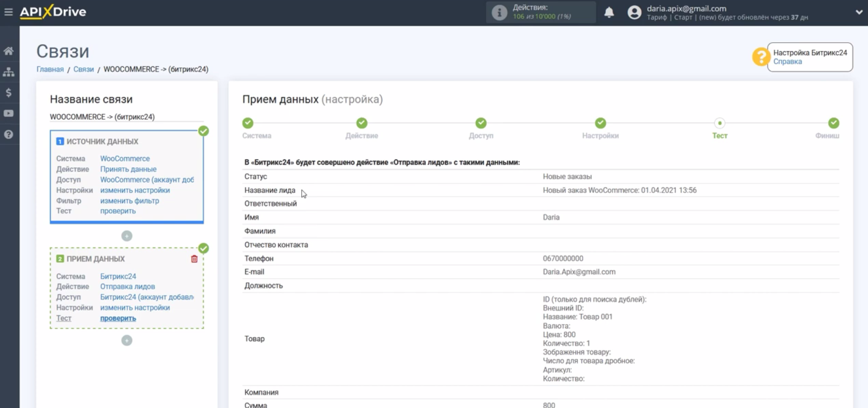Viewport: 868px width, 408px height.
Task: Open the billing dollar sidebar icon
Action: point(9,92)
